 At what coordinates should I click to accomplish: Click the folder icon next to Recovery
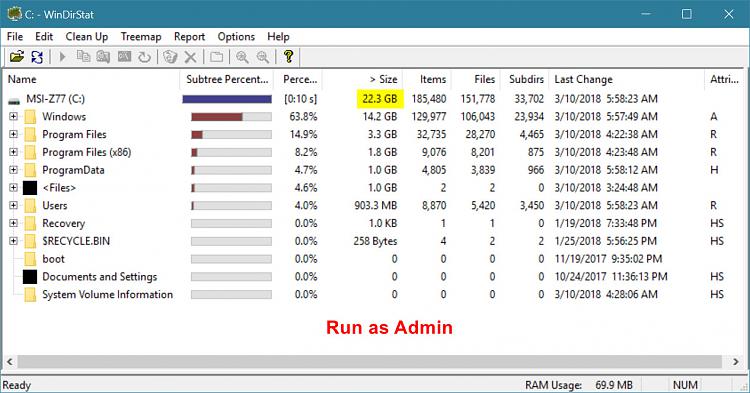coord(30,223)
